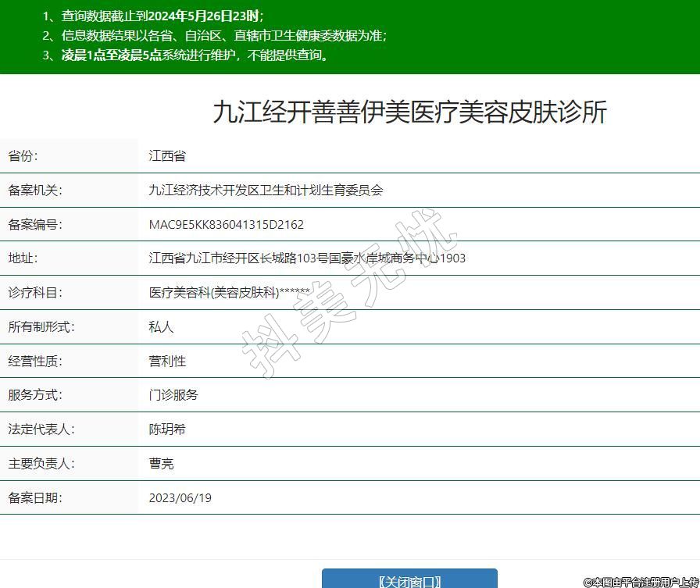The height and width of the screenshot is (588, 700).
Task: Select the filing date 2023/06/19
Action: tap(180, 498)
